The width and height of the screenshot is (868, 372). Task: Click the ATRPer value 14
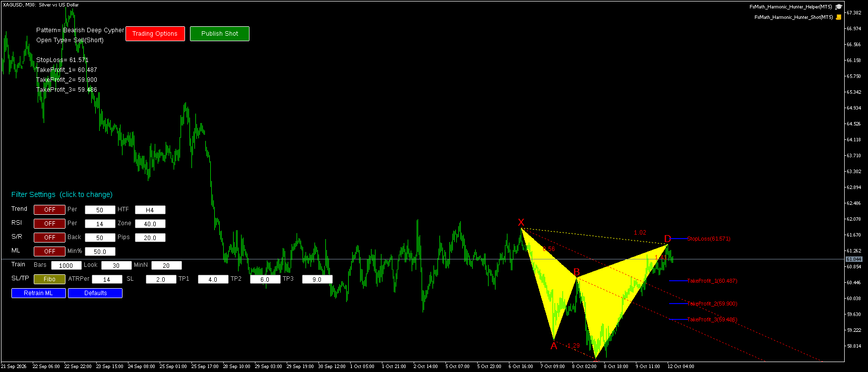107,279
